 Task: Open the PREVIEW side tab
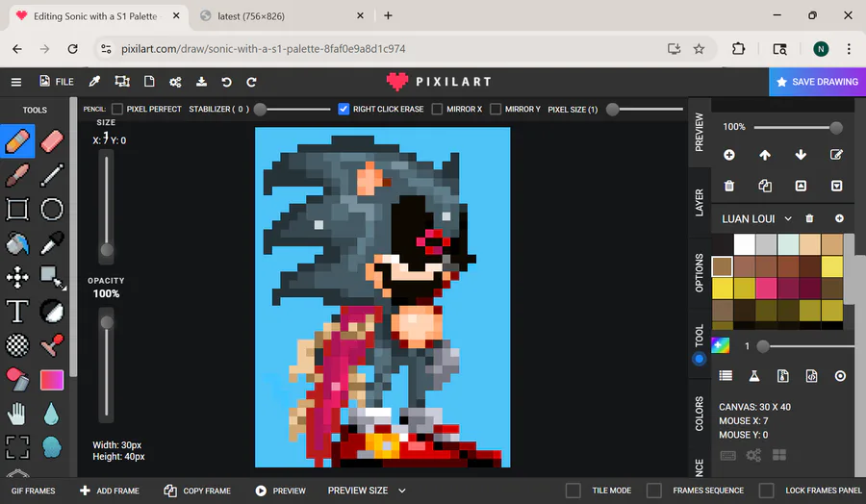(x=700, y=132)
